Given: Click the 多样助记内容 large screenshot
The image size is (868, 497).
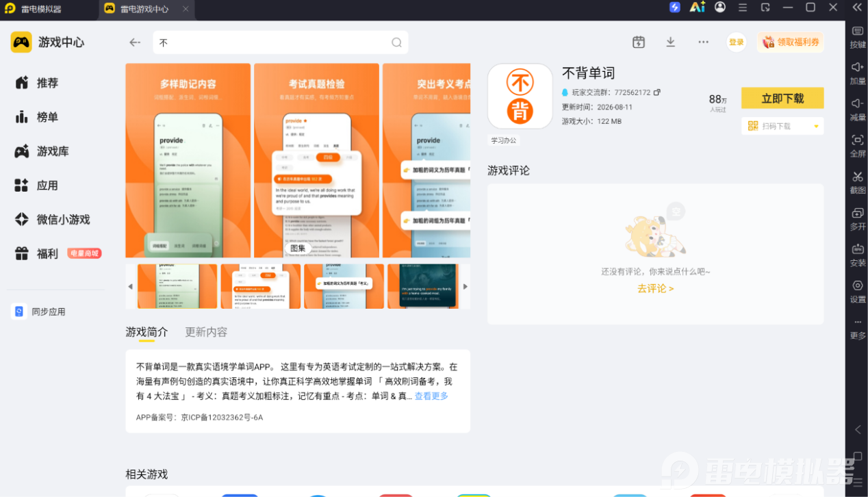Looking at the screenshot, I should pos(188,160).
